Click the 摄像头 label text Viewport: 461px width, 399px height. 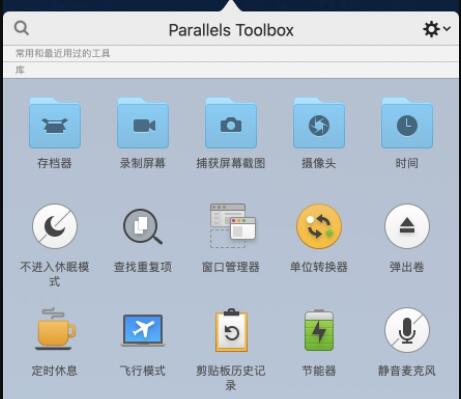(319, 163)
